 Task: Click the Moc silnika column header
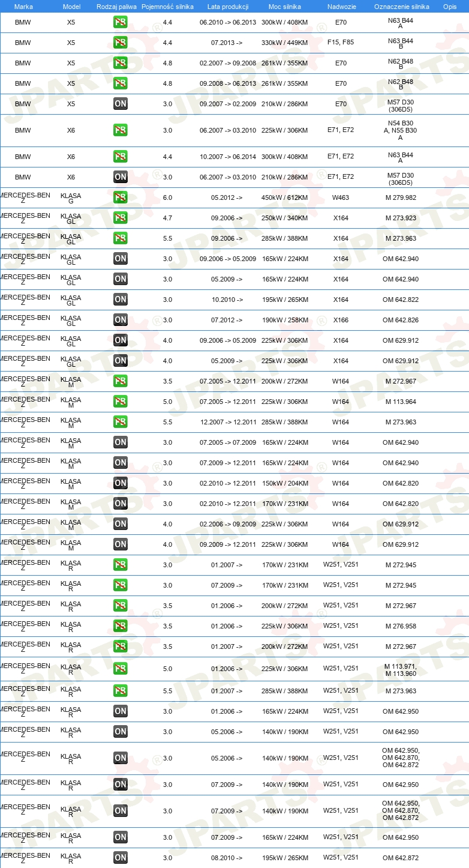285,7
